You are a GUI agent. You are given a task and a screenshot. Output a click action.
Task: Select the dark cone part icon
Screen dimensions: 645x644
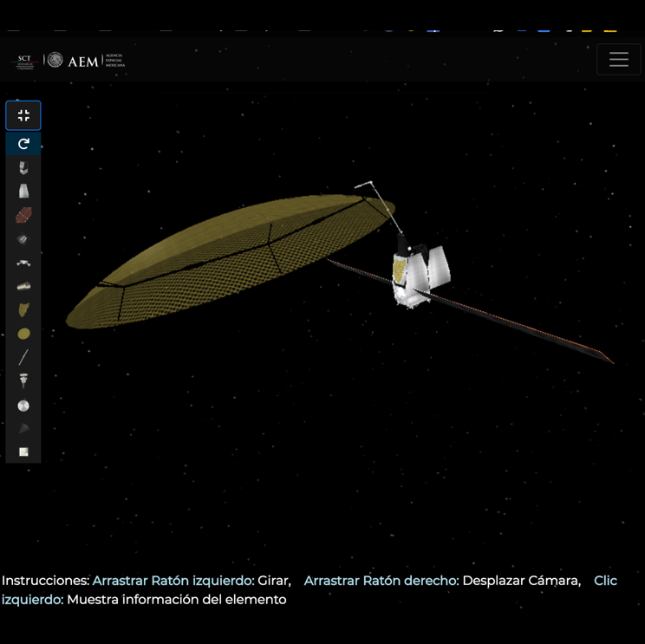click(23, 428)
